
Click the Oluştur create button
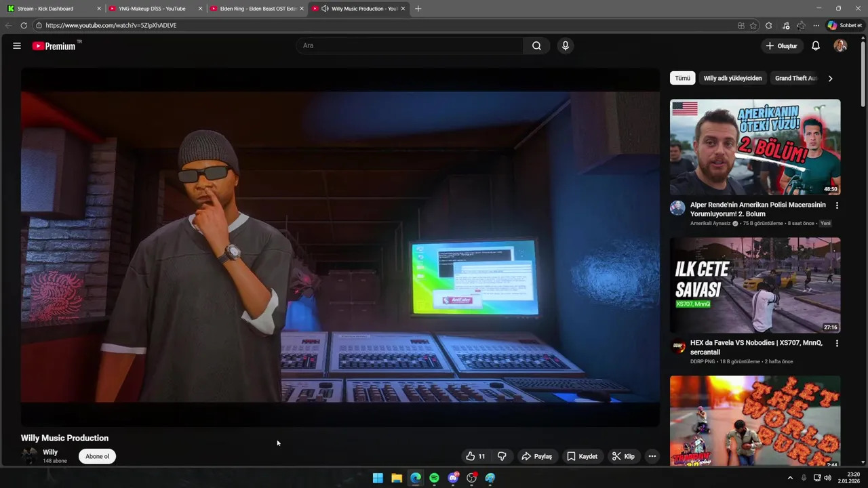coord(781,46)
